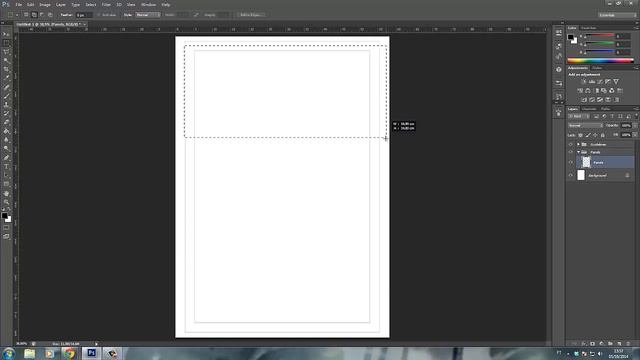Select the Brush tool
Screen dimensions: 640x360
[x=6, y=96]
